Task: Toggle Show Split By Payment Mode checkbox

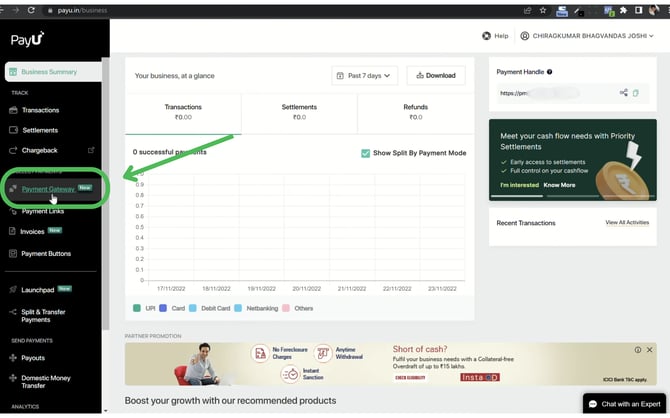Action: click(x=365, y=153)
